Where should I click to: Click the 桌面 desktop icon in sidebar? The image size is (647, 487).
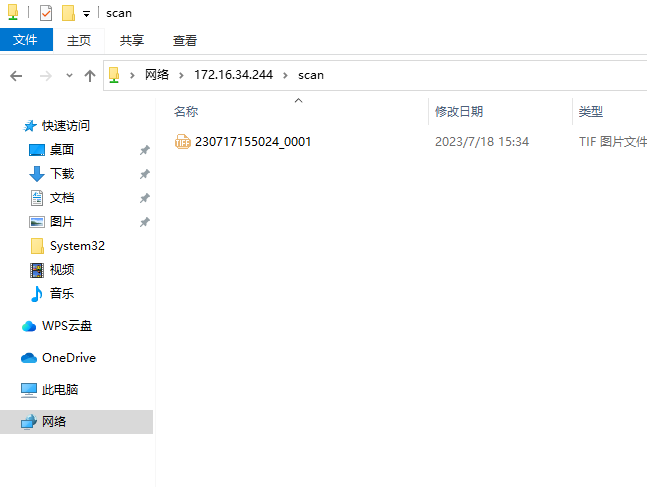(37, 149)
